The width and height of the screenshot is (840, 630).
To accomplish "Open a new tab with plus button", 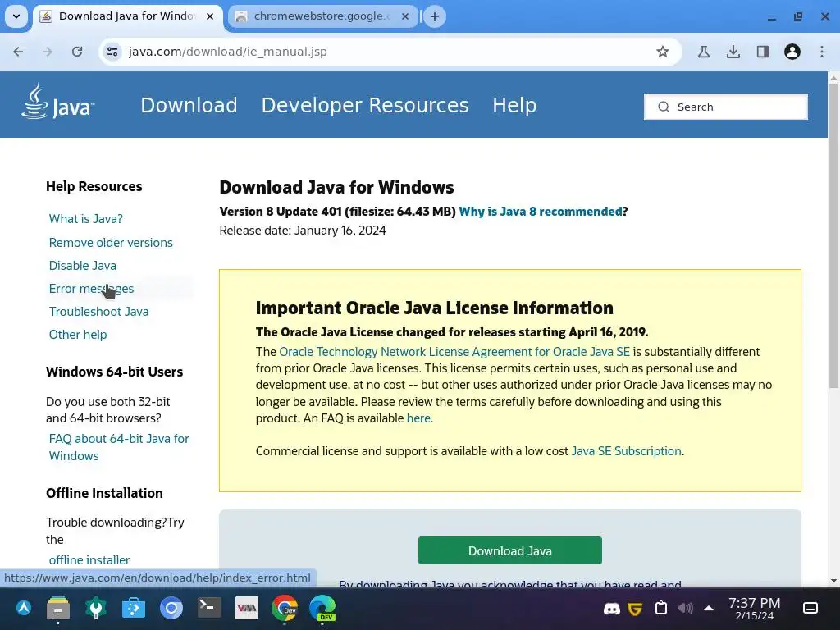I will pyautogui.click(x=435, y=16).
